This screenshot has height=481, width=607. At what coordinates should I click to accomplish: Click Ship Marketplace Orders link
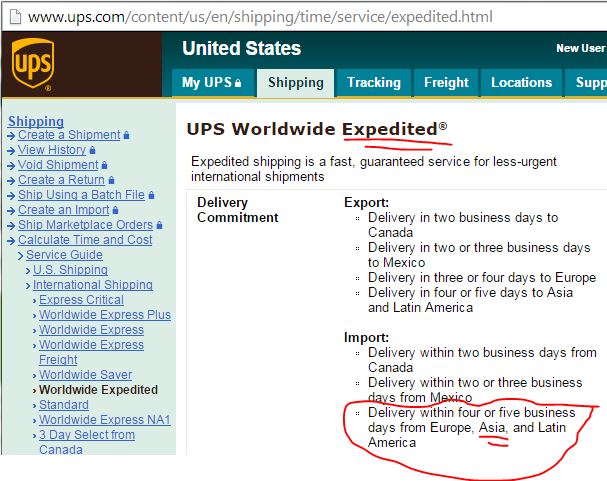click(85, 225)
